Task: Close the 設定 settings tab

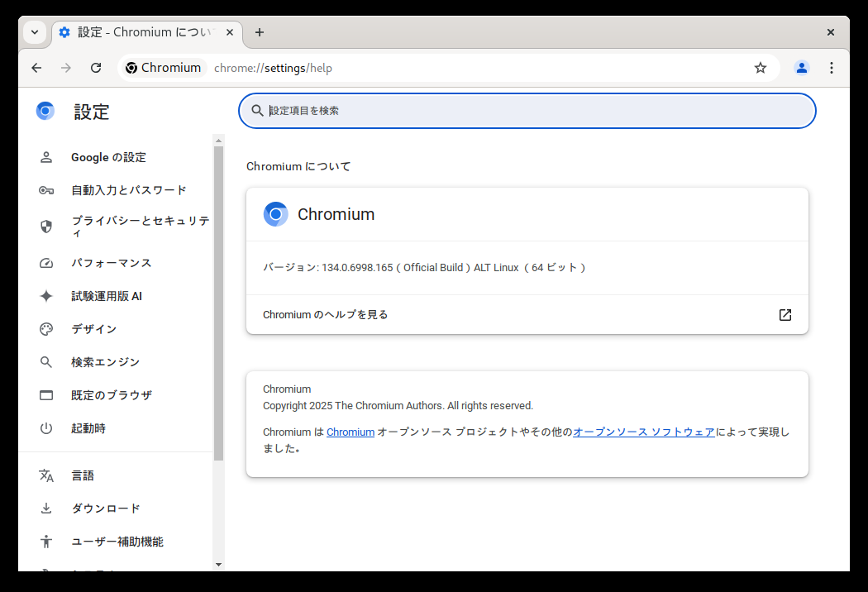Action: 230,32
